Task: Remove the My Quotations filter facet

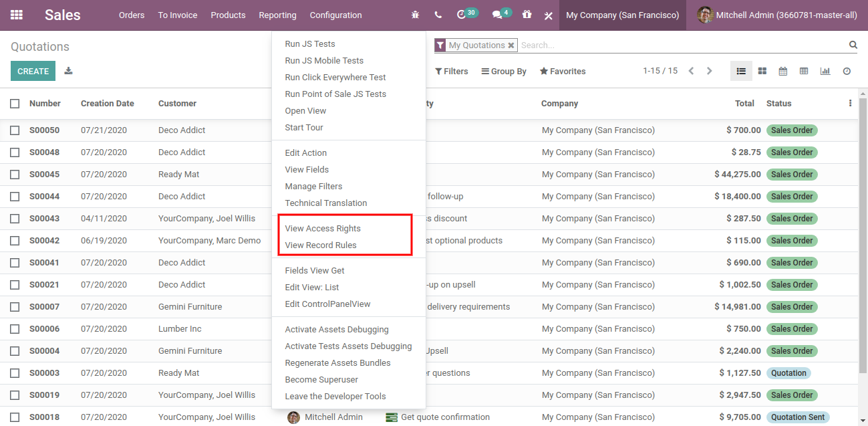Action: click(x=511, y=45)
